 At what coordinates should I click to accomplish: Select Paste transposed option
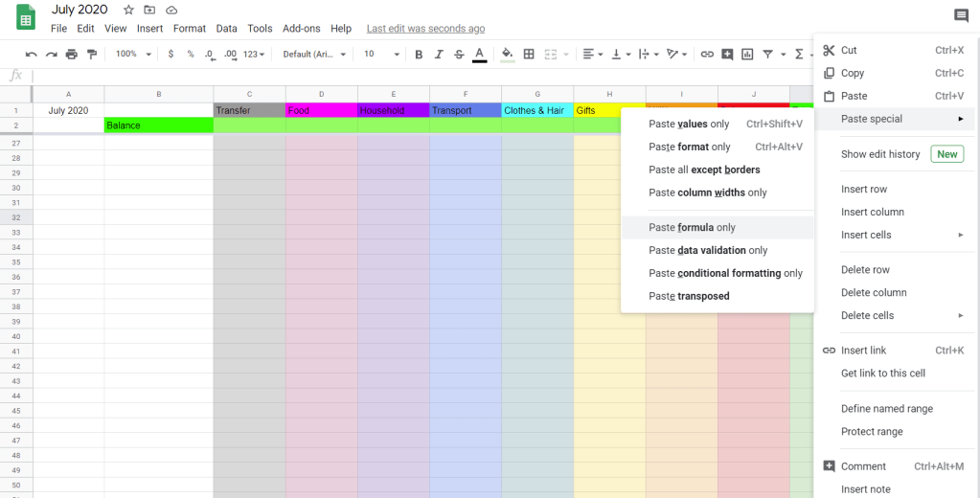pyautogui.click(x=689, y=296)
